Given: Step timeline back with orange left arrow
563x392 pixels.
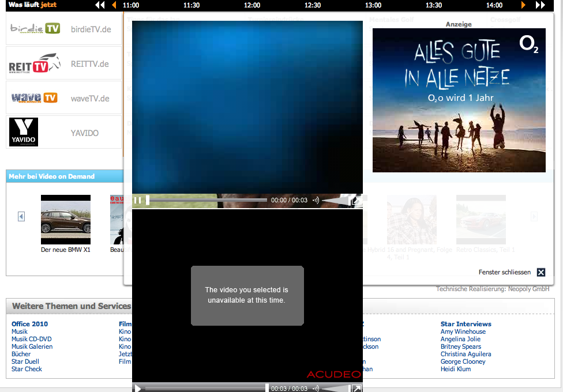Looking at the screenshot, I should tap(114, 5).
